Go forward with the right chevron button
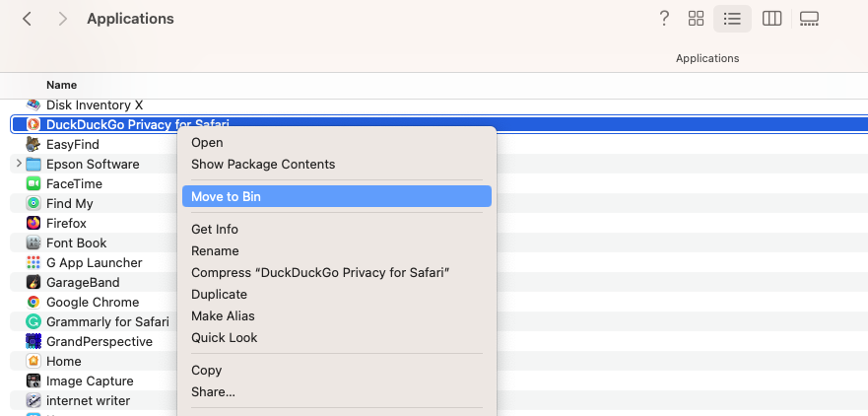Viewport: 868px width, 416px height. click(62, 19)
